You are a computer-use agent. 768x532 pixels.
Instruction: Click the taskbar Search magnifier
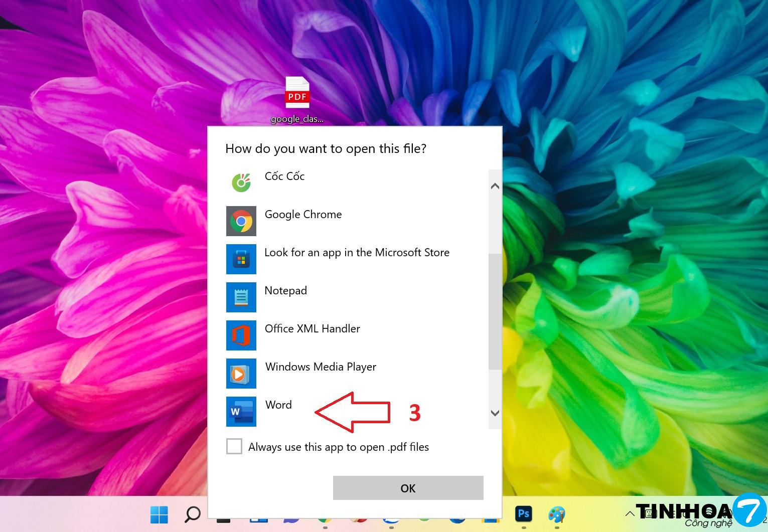coord(193,514)
